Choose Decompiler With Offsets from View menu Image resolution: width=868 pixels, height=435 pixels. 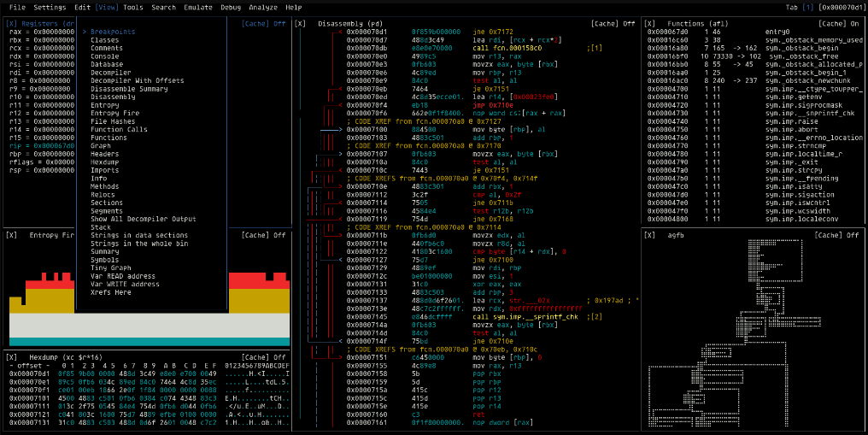click(x=137, y=80)
